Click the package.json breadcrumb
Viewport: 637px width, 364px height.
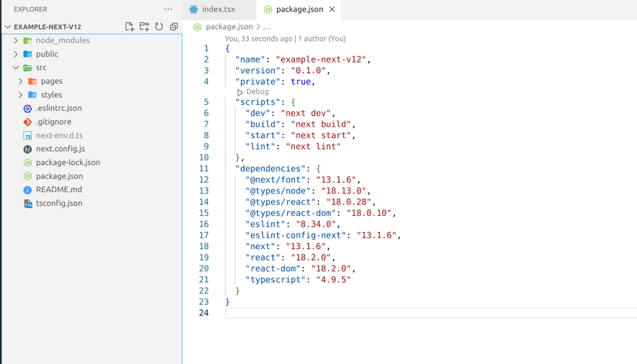point(229,27)
